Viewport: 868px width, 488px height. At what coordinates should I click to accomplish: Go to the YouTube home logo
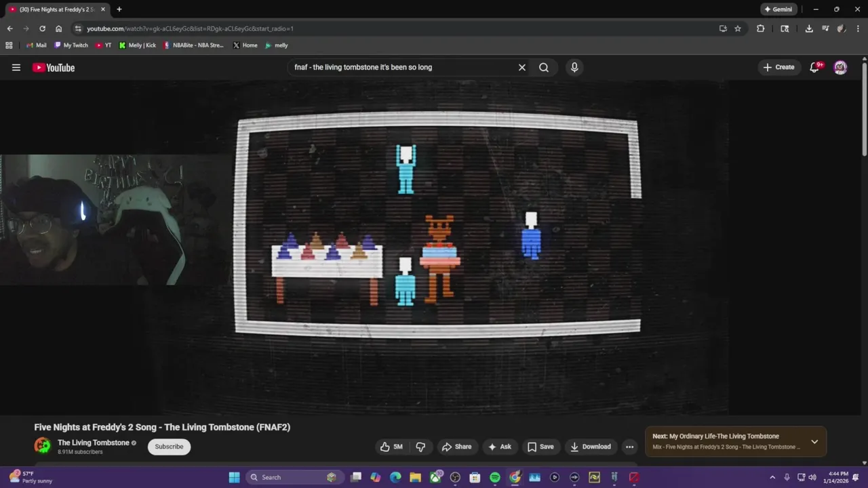[54, 67]
